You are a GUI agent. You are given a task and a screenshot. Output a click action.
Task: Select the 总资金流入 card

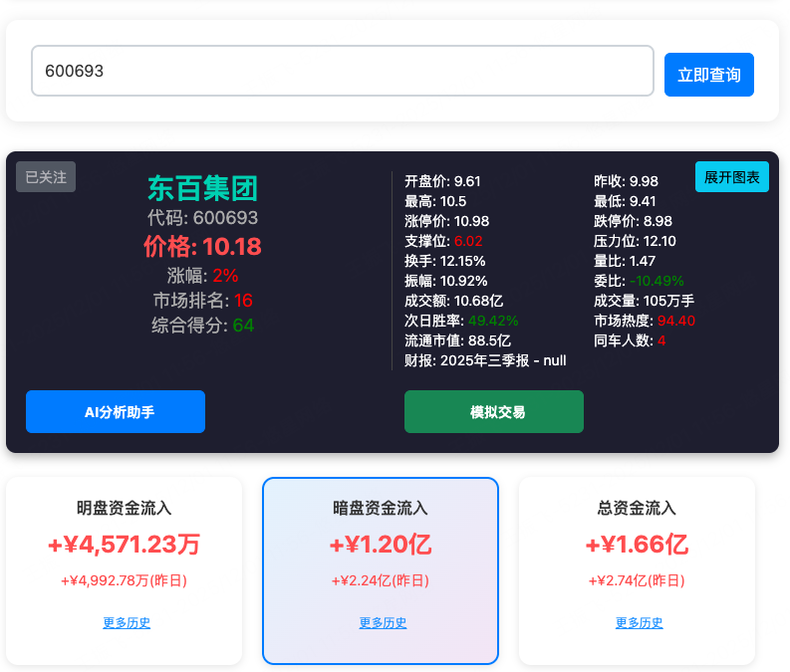tap(637, 570)
